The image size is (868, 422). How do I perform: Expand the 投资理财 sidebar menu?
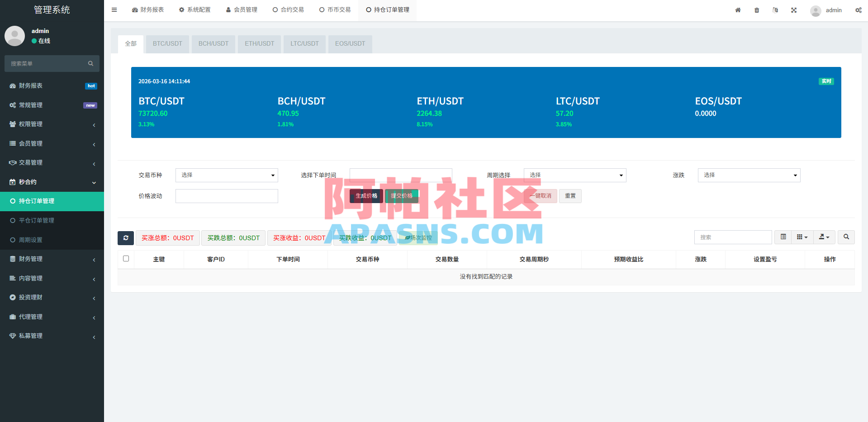[x=52, y=297]
